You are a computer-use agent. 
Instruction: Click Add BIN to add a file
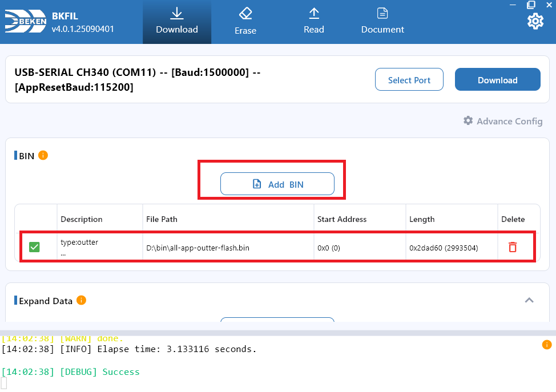pyautogui.click(x=277, y=184)
